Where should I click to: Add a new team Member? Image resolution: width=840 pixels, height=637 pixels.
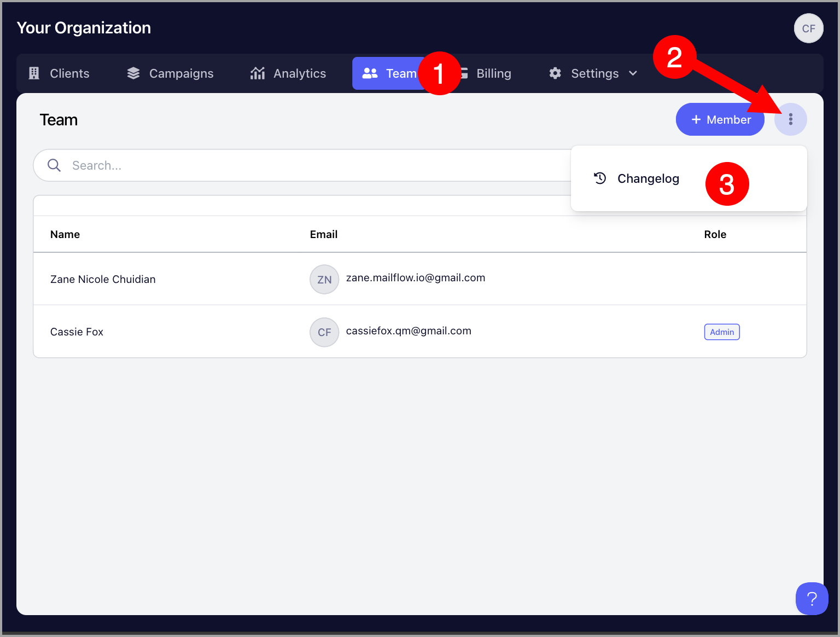720,119
